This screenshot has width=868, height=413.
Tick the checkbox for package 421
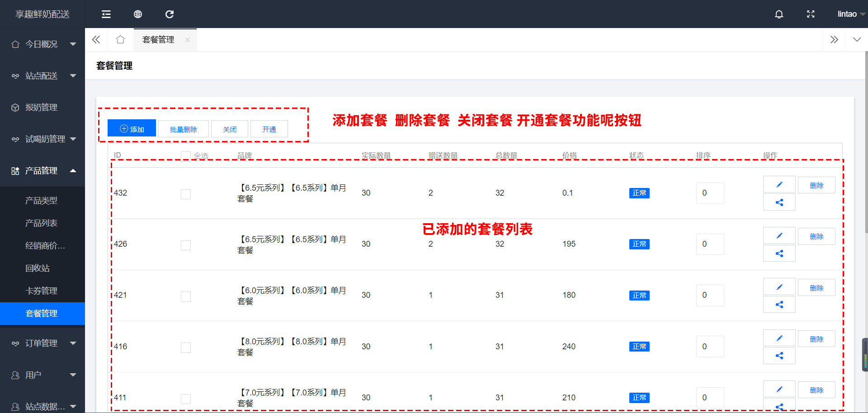185,296
